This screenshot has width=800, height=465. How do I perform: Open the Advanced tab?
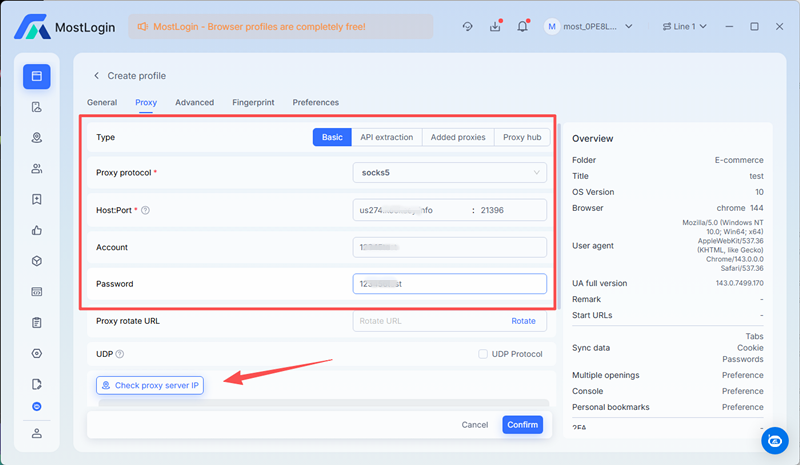[194, 102]
